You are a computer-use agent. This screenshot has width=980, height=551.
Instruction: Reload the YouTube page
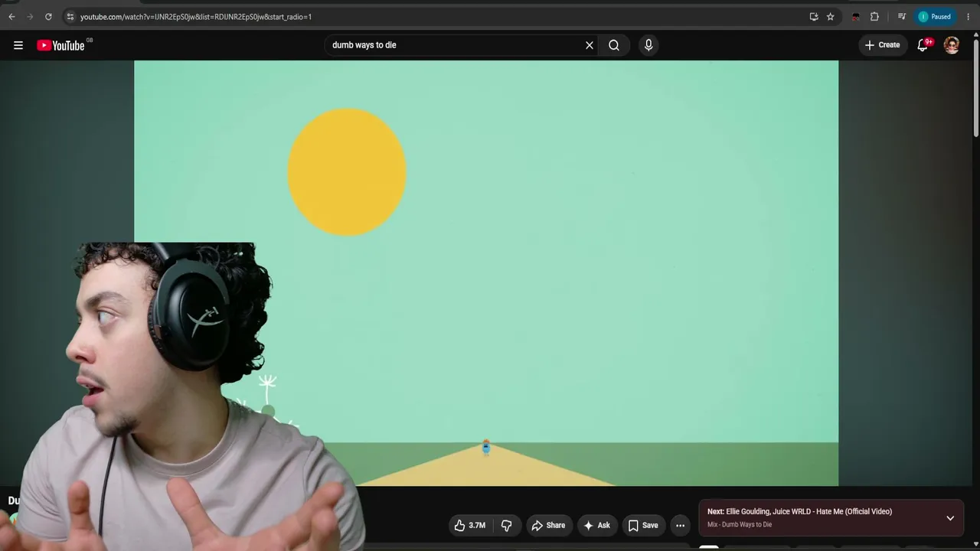coord(48,17)
